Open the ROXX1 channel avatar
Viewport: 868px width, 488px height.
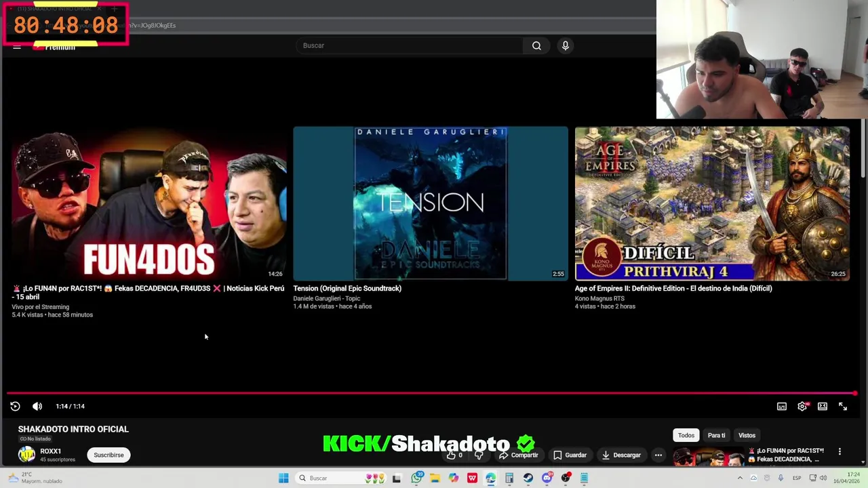pyautogui.click(x=26, y=454)
